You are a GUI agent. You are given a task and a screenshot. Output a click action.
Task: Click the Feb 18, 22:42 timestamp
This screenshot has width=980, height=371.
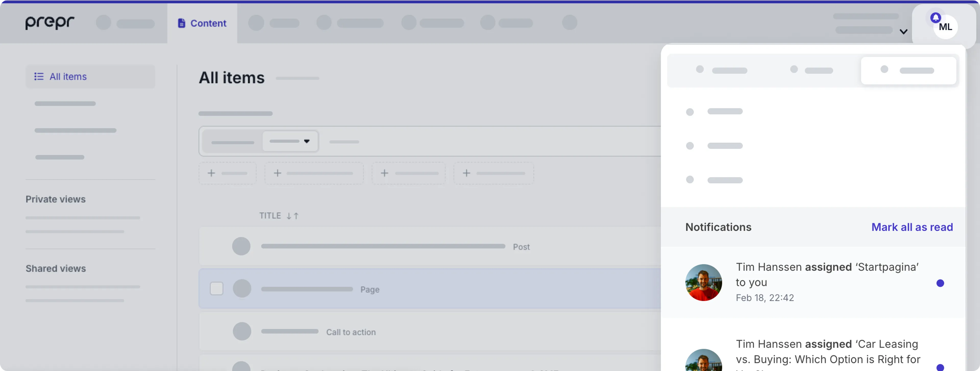(x=765, y=298)
